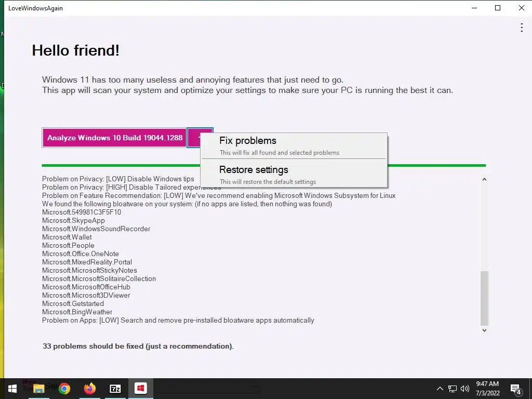
Task: Open the volume control tray icon
Action: pos(465,389)
